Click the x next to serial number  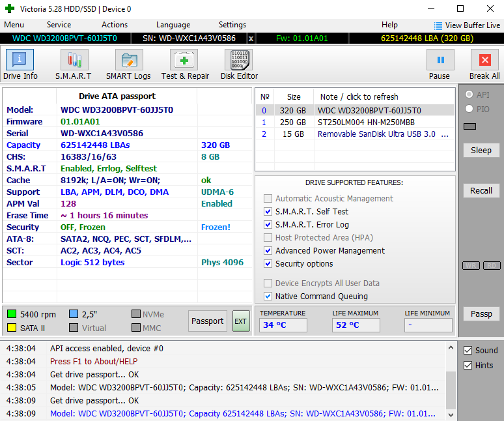point(251,38)
